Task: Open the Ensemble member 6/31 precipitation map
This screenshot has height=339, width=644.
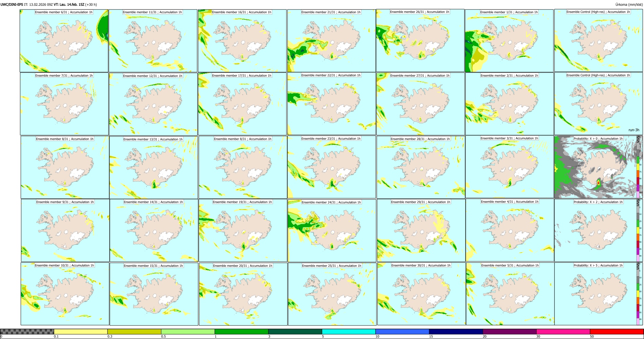Action: (x=64, y=41)
